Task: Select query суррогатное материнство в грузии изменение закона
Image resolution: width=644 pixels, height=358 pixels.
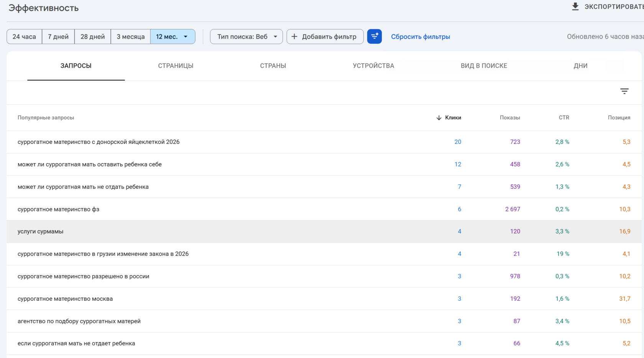Action: click(103, 254)
